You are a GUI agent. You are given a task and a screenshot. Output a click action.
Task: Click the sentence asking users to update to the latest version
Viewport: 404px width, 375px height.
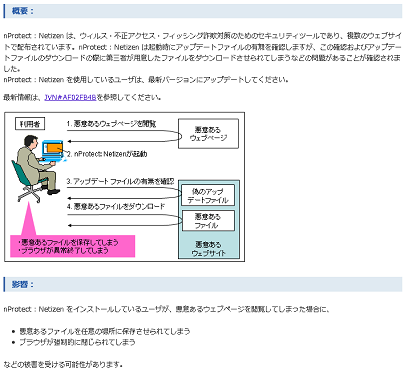click(x=146, y=80)
